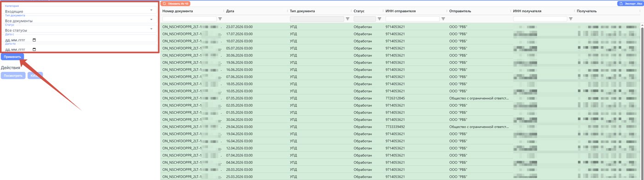The image size is (644, 180).
Task: Open filter menu for Статус column
Action: (379, 19)
